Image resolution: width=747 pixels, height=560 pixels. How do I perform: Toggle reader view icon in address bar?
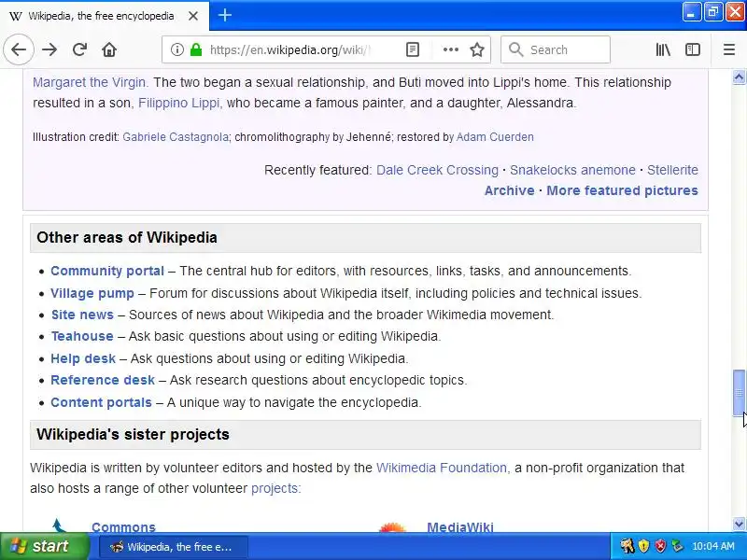coord(413,49)
